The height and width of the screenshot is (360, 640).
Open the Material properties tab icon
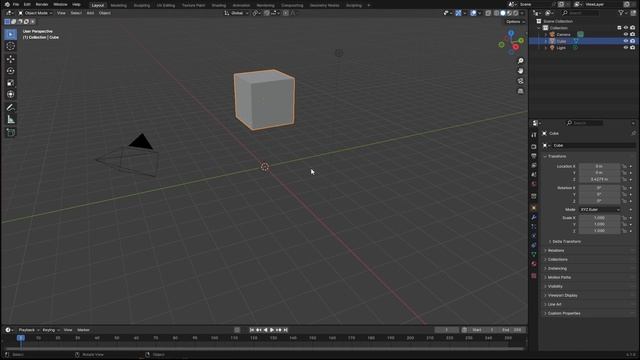coord(533,264)
